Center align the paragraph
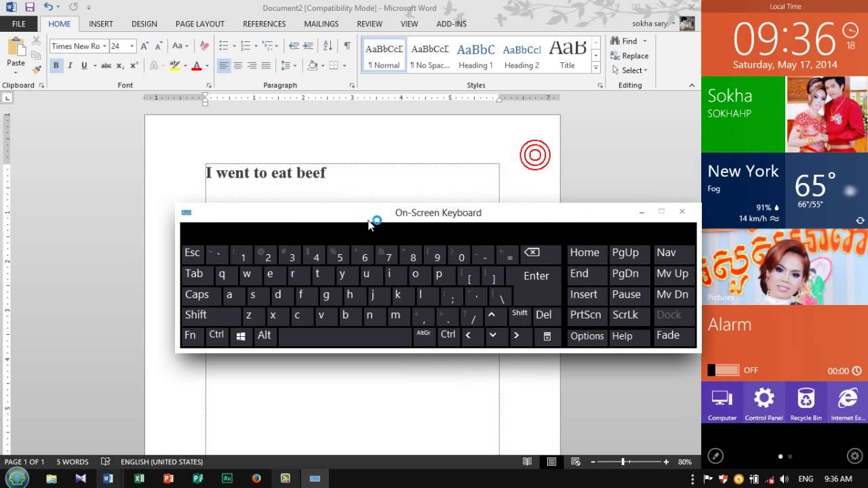This screenshot has height=488, width=868. coord(238,66)
